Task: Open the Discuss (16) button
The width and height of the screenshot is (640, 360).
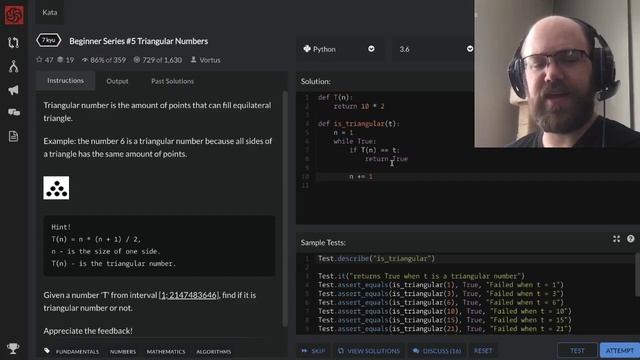Action: pyautogui.click(x=437, y=351)
